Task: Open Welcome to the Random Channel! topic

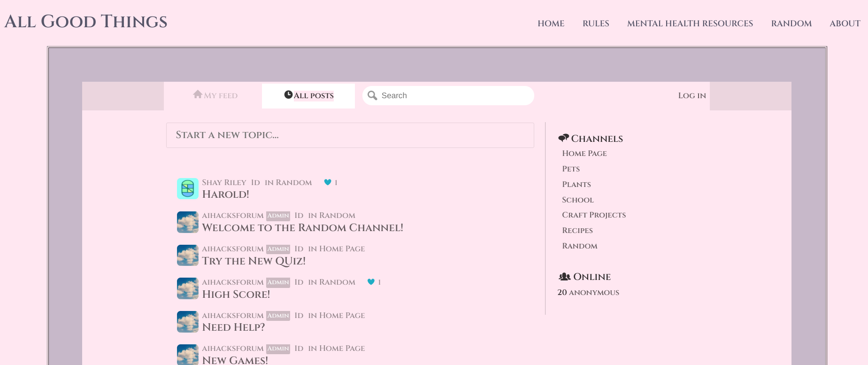Action: [303, 228]
